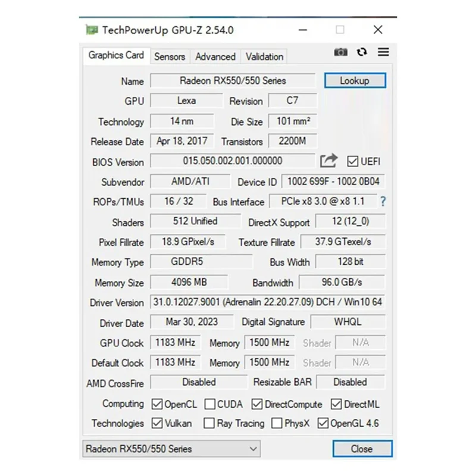Click the BIOS share/export arrow icon
Image resolution: width=476 pixels, height=476 pixels.
coord(329,160)
